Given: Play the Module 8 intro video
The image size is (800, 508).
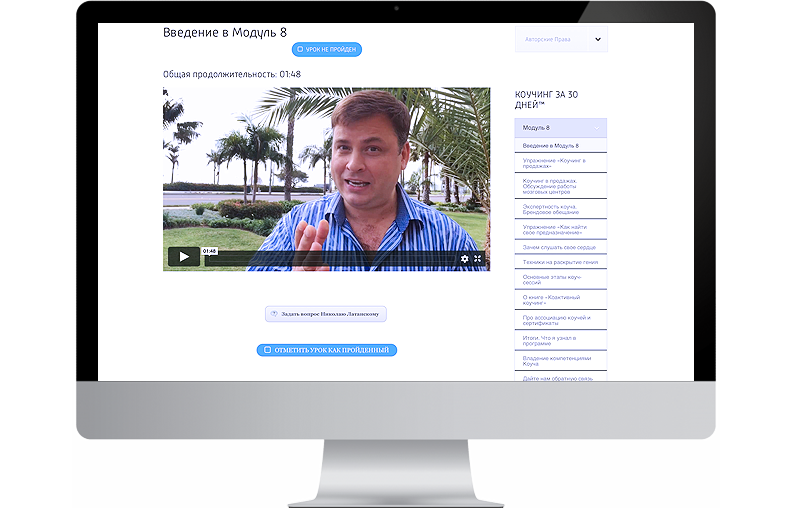Looking at the screenshot, I should (183, 258).
